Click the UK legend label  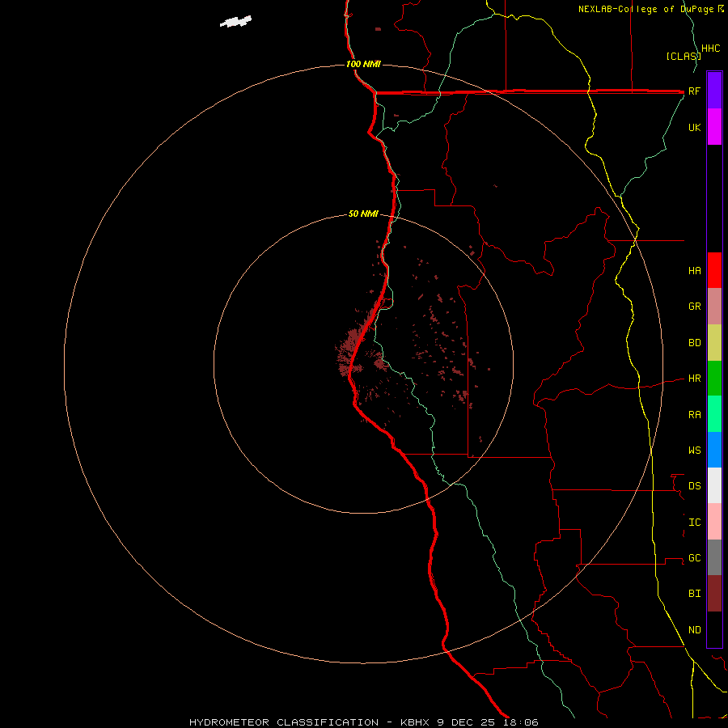point(695,127)
